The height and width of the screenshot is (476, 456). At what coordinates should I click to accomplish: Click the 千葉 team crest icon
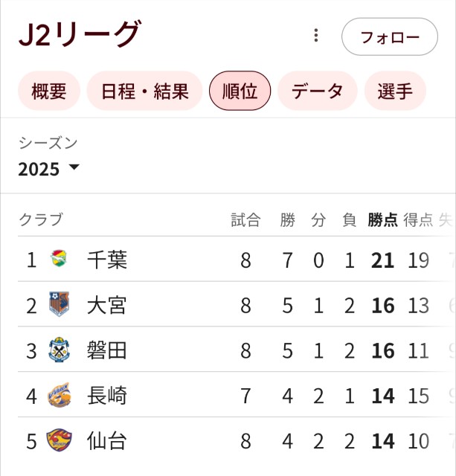coord(59,258)
